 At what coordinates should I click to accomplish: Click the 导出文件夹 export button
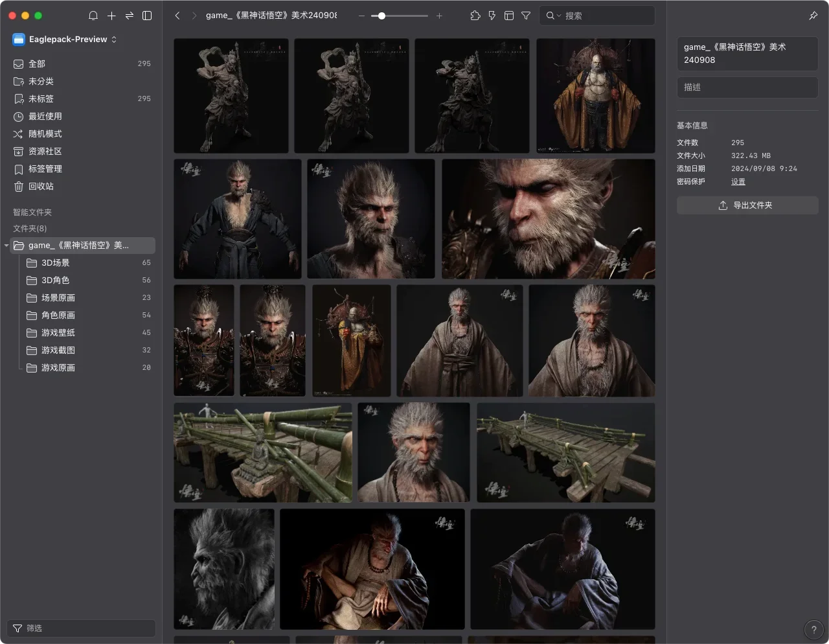(747, 205)
